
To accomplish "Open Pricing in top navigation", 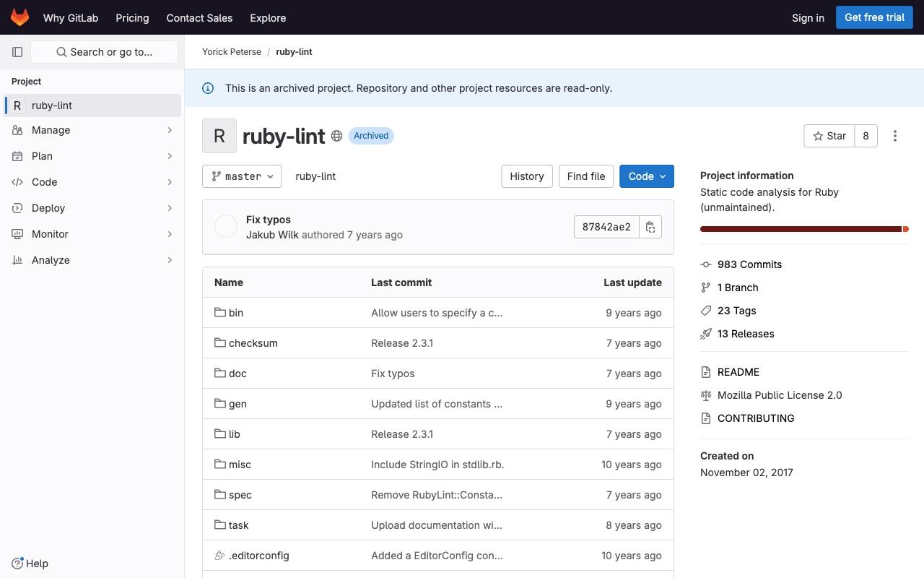I will (132, 17).
